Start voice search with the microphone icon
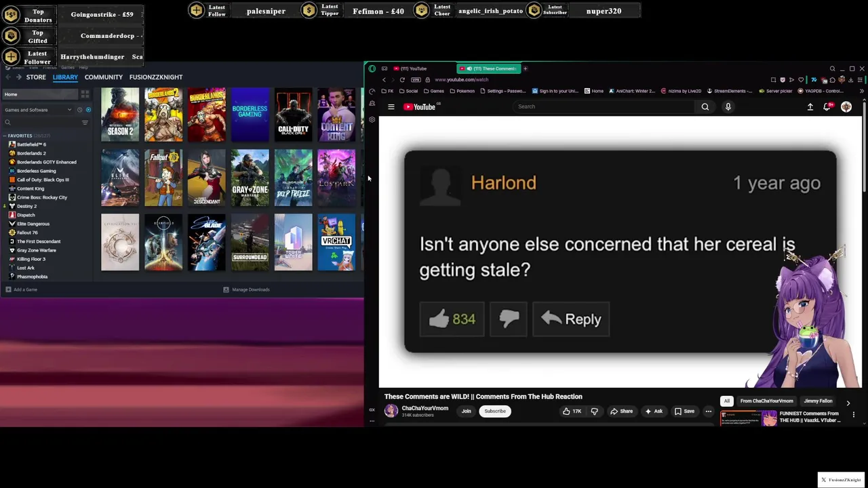This screenshot has width=868, height=488. [x=728, y=106]
